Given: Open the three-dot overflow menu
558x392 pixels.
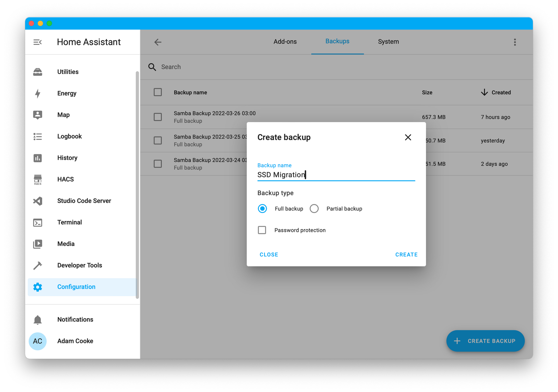Looking at the screenshot, I should click(x=515, y=42).
